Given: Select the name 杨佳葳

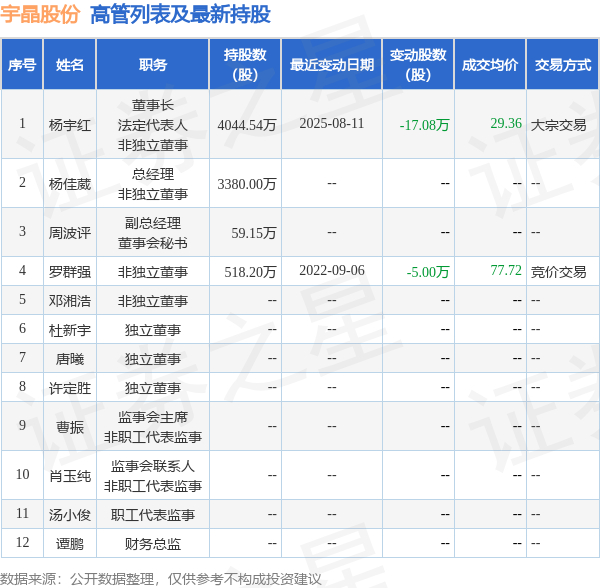Looking at the screenshot, I should pos(70,184).
